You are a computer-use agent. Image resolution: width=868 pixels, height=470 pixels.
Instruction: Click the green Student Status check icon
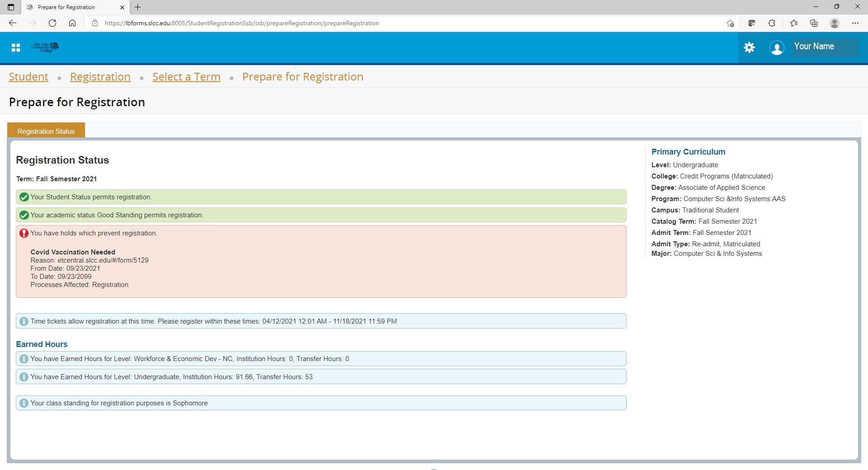(24, 197)
